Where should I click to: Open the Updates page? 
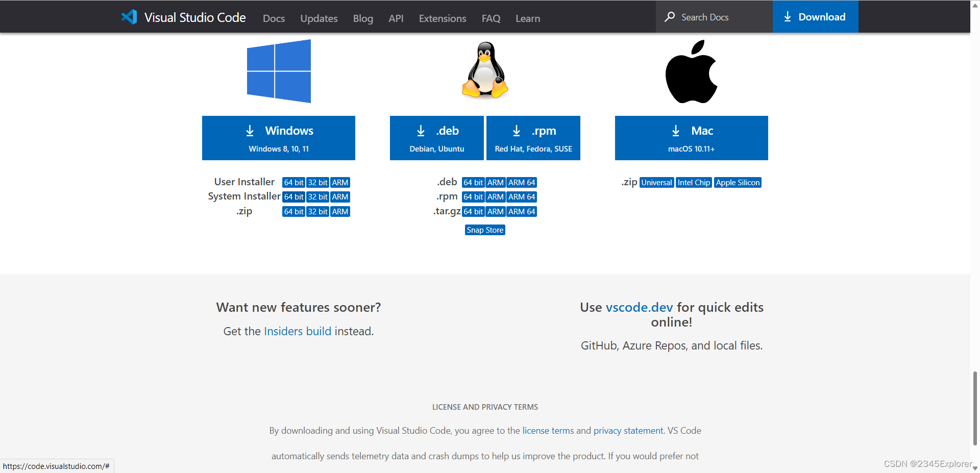(319, 18)
